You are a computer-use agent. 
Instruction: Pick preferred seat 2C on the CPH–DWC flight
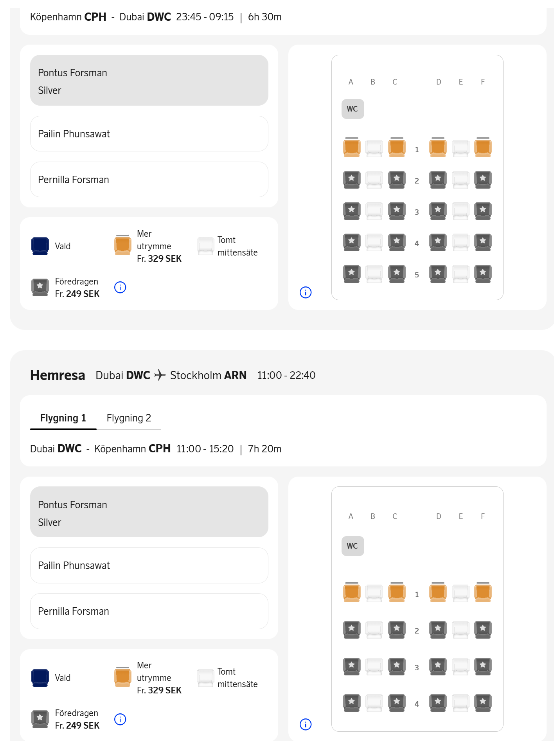397,180
